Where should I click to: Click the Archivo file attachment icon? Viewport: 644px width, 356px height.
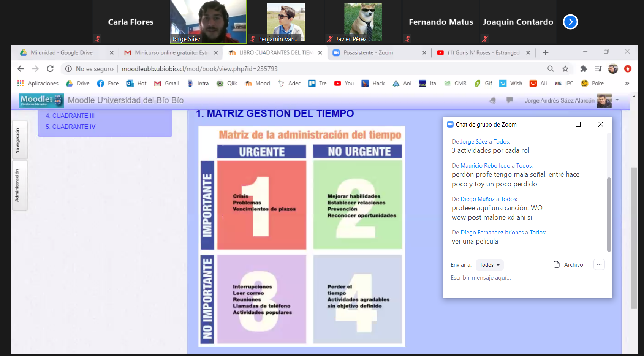557,265
